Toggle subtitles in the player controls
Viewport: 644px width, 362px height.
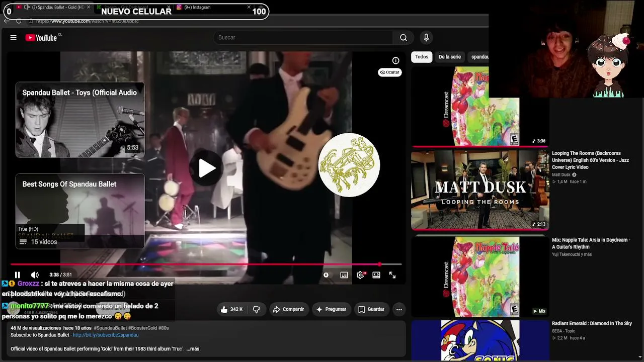click(344, 275)
